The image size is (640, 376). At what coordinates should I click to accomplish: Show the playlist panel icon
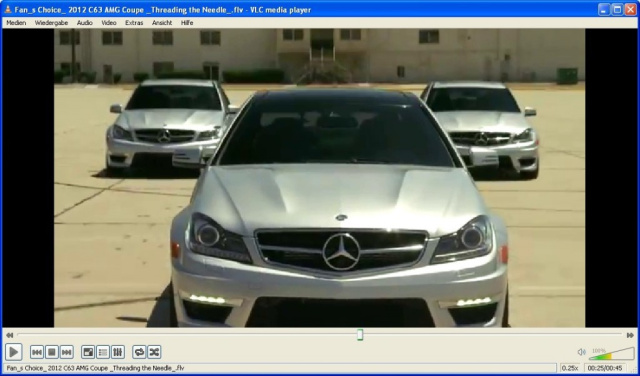[103, 352]
